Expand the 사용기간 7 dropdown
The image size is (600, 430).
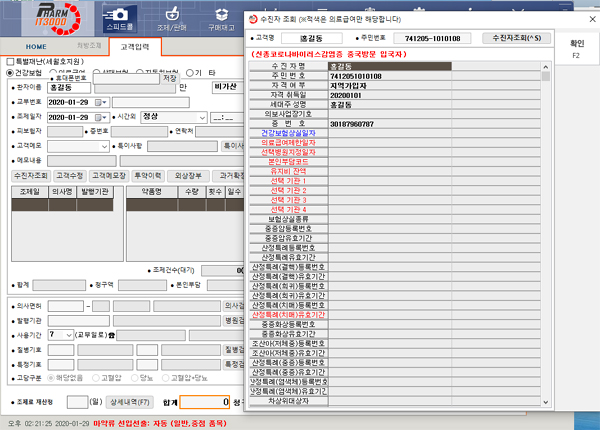[69, 336]
